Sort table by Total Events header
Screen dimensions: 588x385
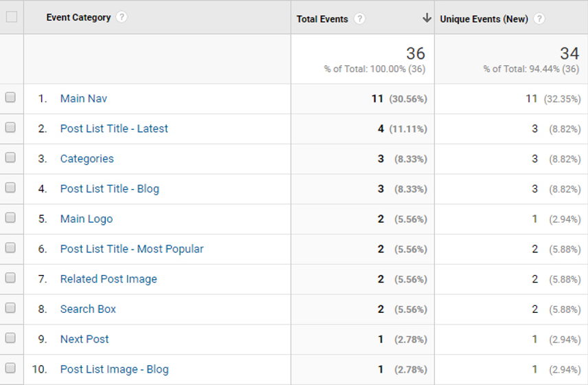pos(322,19)
